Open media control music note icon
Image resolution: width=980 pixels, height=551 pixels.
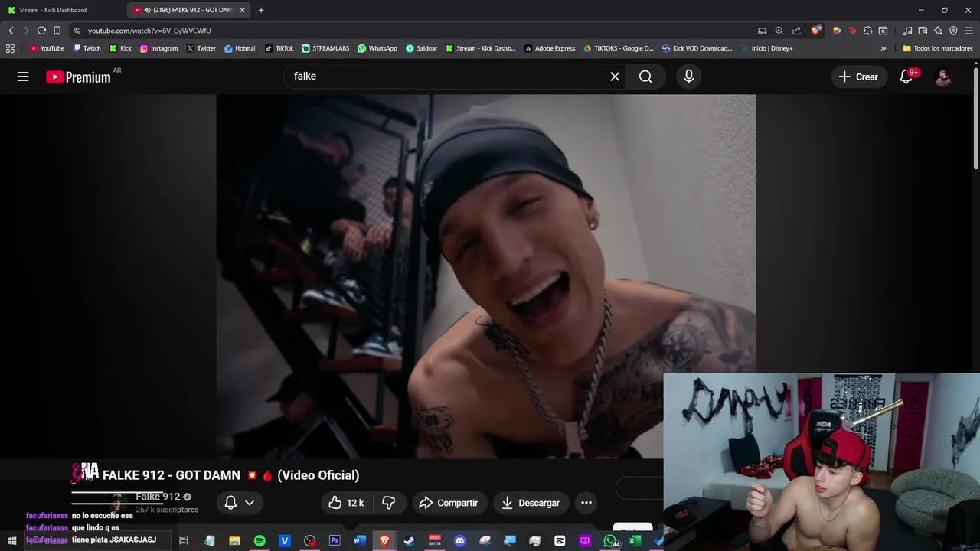tap(907, 31)
